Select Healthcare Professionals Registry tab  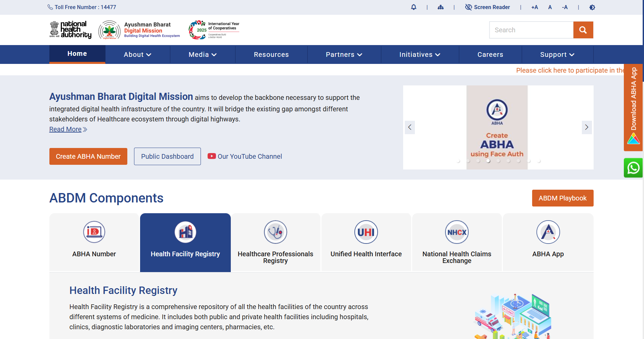coord(275,242)
